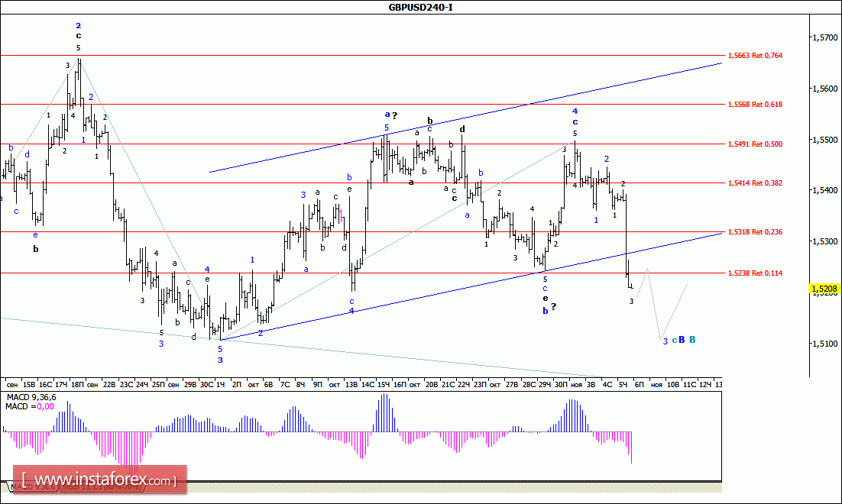Select the 1,5500 price scale mark
This screenshot has height=504, width=842.
pos(824,140)
